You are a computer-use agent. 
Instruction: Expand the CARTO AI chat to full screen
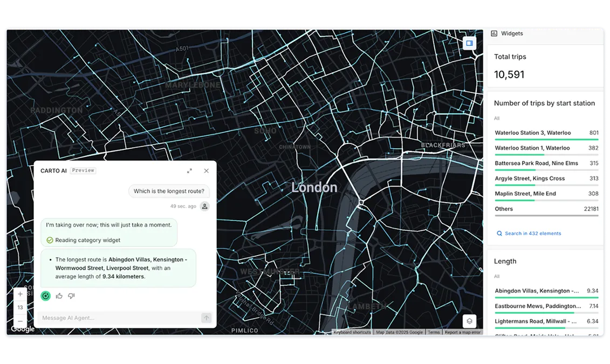(189, 170)
